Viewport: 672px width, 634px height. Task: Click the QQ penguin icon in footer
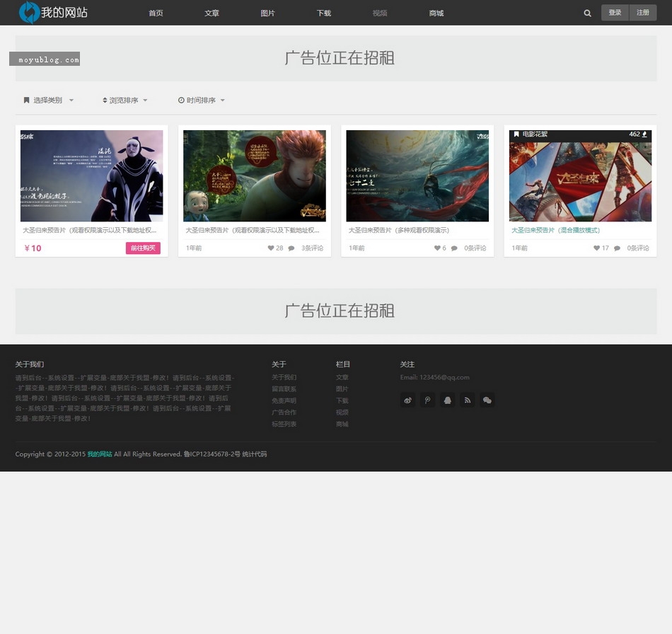point(448,400)
